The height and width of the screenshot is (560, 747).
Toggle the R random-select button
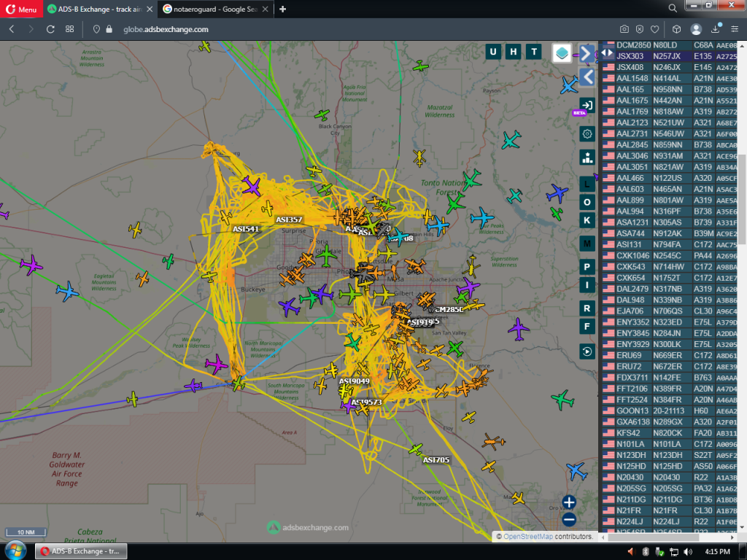coord(587,308)
